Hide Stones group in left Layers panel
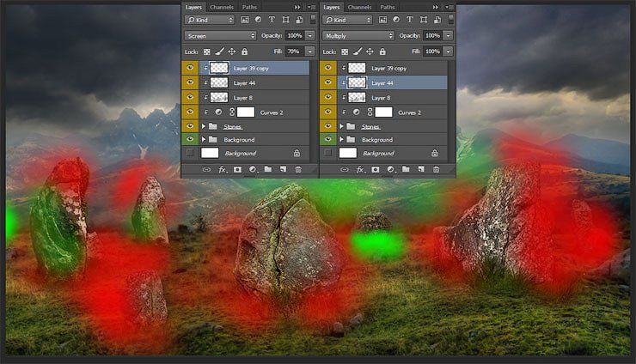636x364 pixels. click(x=190, y=126)
